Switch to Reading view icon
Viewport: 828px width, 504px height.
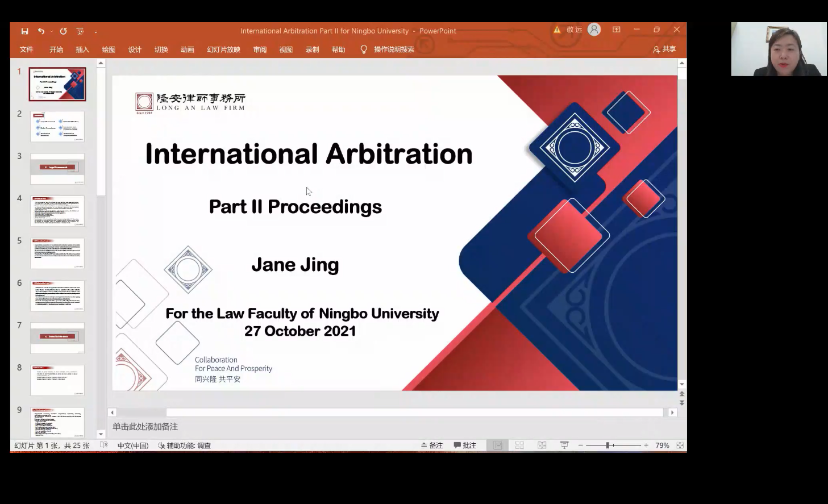pos(542,445)
